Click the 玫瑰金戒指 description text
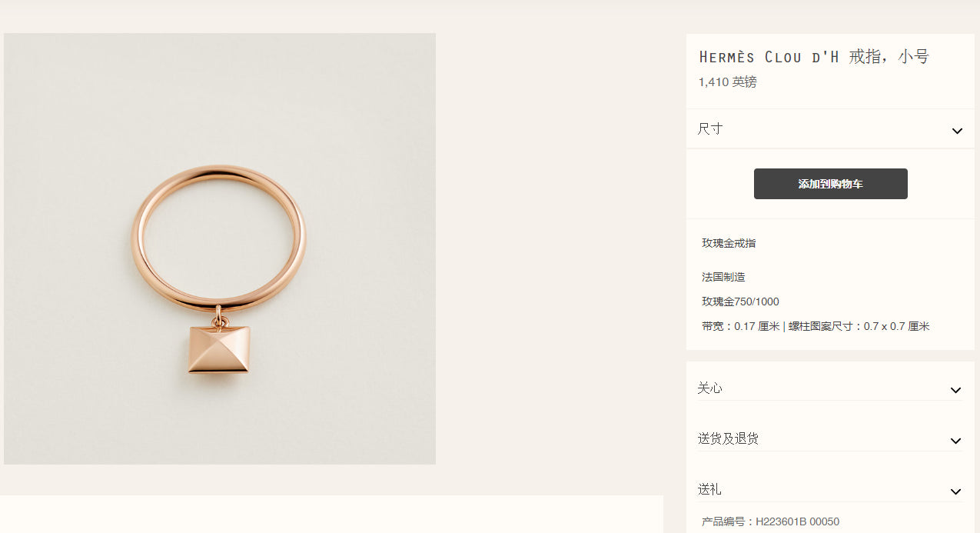Image resolution: width=980 pixels, height=533 pixels. [729, 243]
